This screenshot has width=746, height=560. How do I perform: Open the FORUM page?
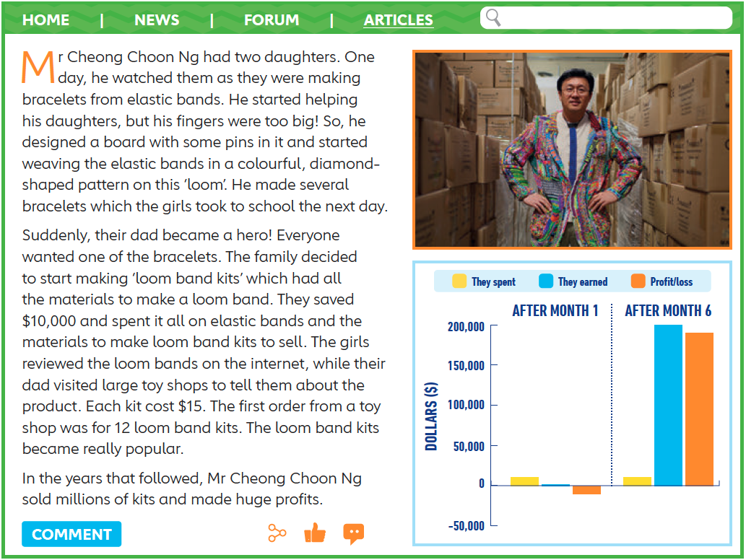[x=272, y=20]
